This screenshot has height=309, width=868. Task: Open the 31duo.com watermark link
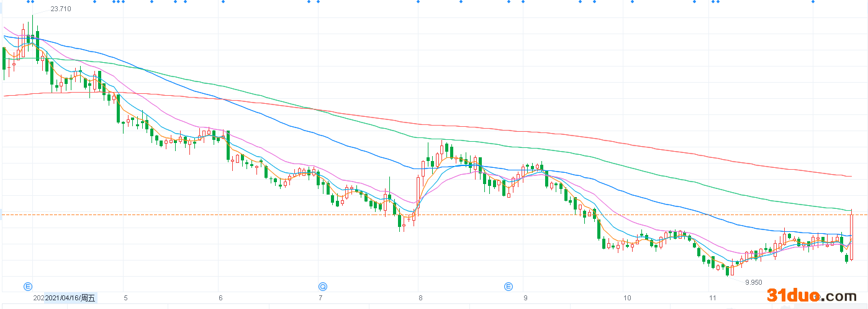click(x=811, y=296)
